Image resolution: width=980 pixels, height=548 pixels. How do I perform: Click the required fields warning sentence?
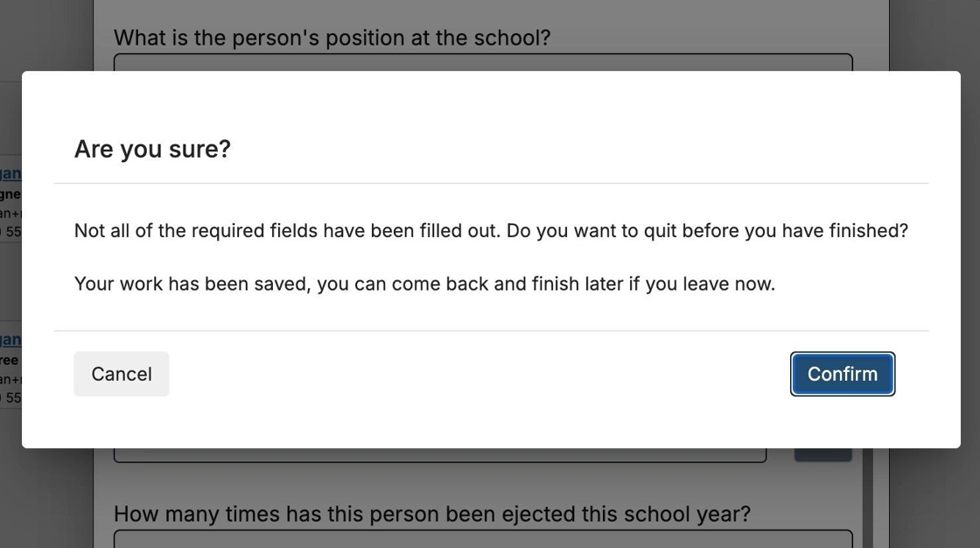(x=491, y=230)
